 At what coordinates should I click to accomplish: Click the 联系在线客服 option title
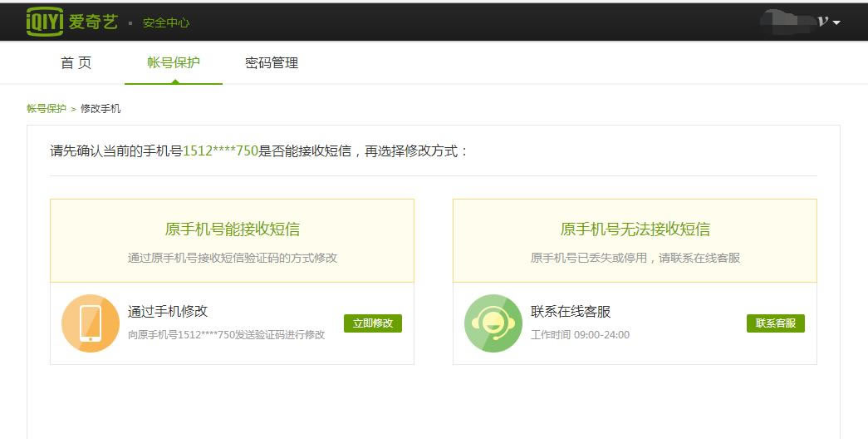click(571, 312)
